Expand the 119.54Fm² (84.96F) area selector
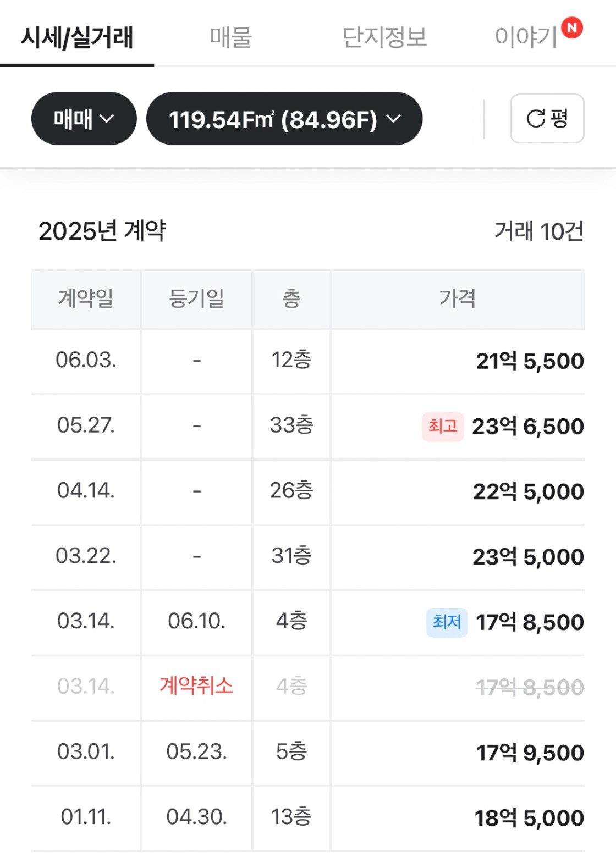The image size is (616, 868). [x=284, y=119]
